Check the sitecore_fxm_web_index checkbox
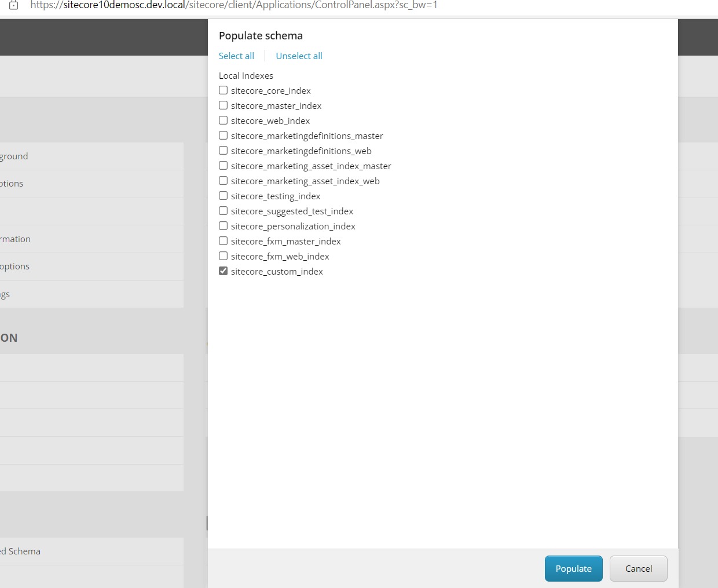718x588 pixels. click(x=223, y=256)
